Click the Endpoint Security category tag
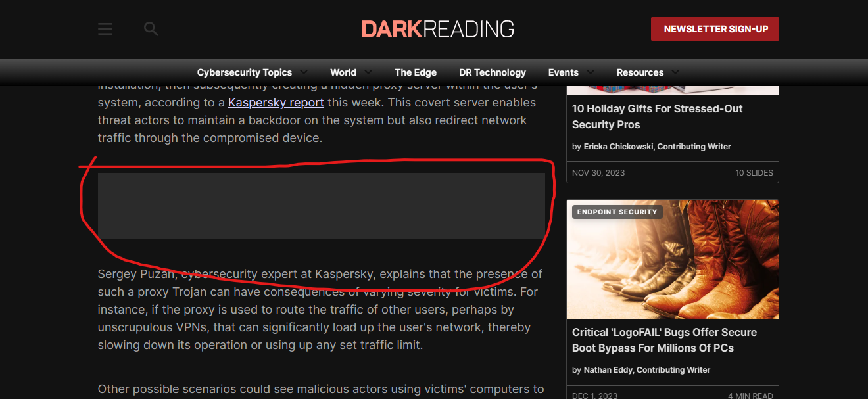The image size is (868, 399). tap(617, 212)
